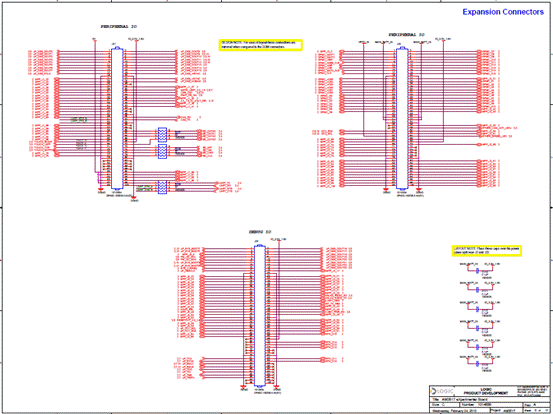Image resolution: width=553 pixels, height=414 pixels.
Task: Click the date field in title block
Action: pos(455,411)
